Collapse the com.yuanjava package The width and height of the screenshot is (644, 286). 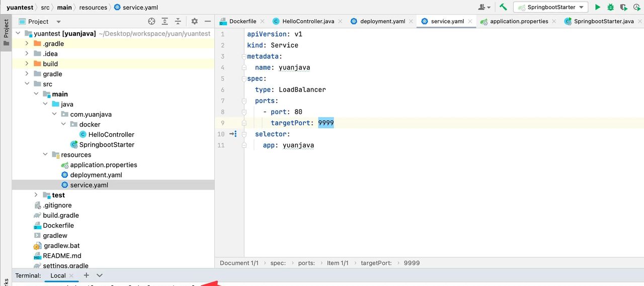click(x=54, y=114)
